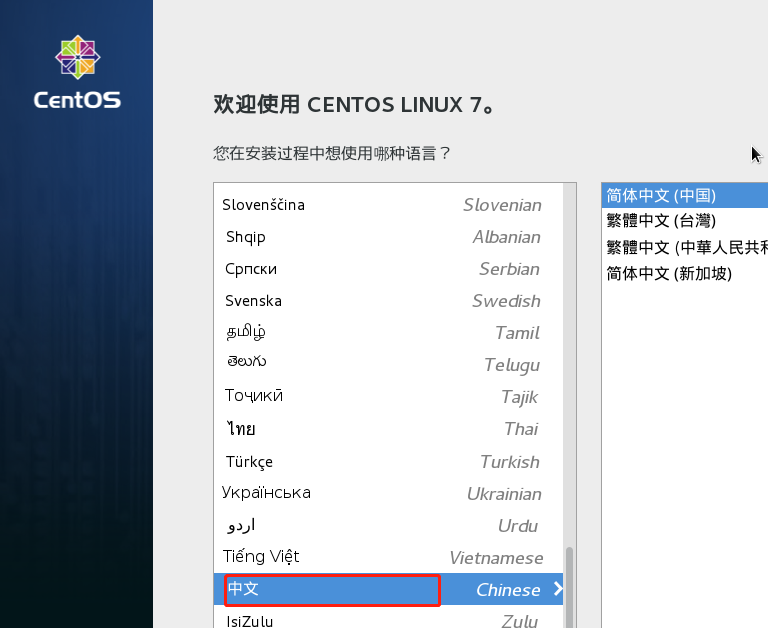Click the chevron arrow on Chinese row
This screenshot has height=628, width=768.
point(557,589)
